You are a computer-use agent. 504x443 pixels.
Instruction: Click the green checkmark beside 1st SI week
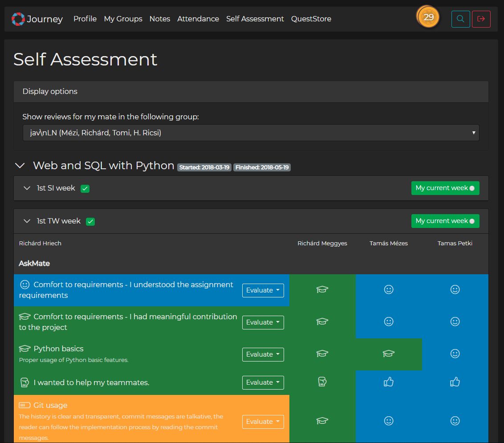point(85,188)
